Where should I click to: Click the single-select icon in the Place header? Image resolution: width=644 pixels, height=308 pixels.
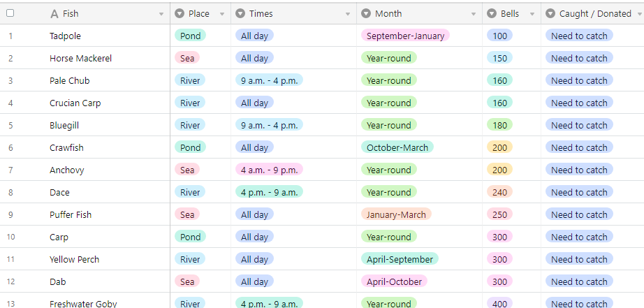tap(180, 13)
